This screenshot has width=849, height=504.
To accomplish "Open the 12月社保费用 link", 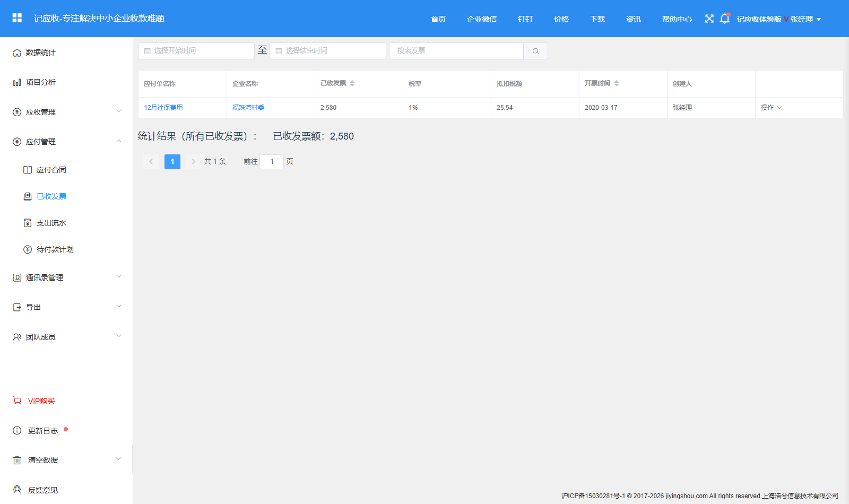I will 163,107.
